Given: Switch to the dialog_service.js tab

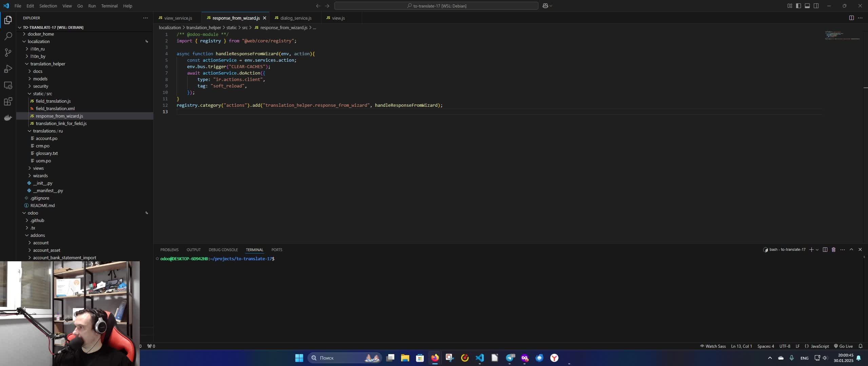Looking at the screenshot, I should pyautogui.click(x=296, y=18).
